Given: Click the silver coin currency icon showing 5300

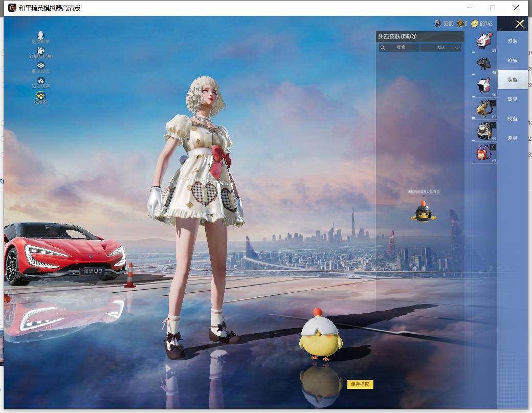Looking at the screenshot, I should (438, 24).
